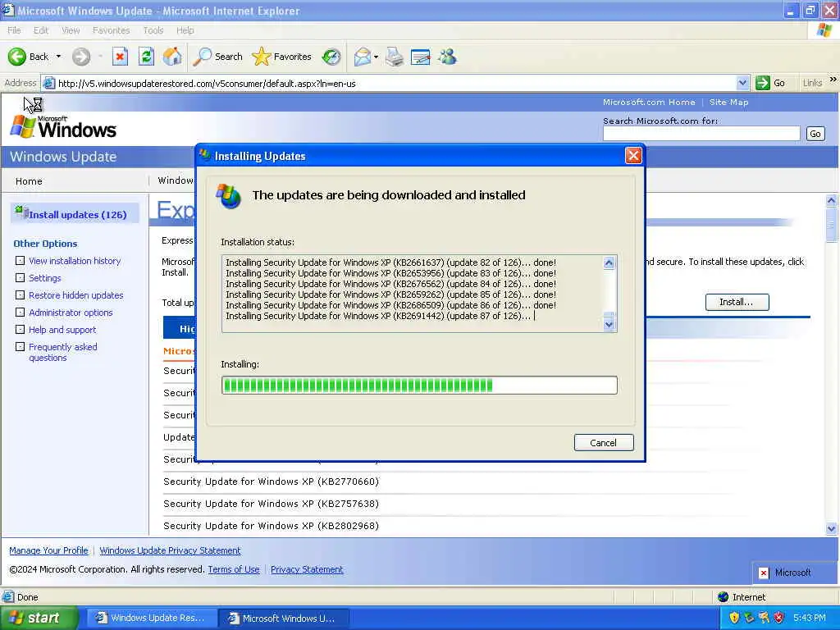The image size is (840, 630).
Task: Click the Windows logo in page header
Action: point(63,127)
